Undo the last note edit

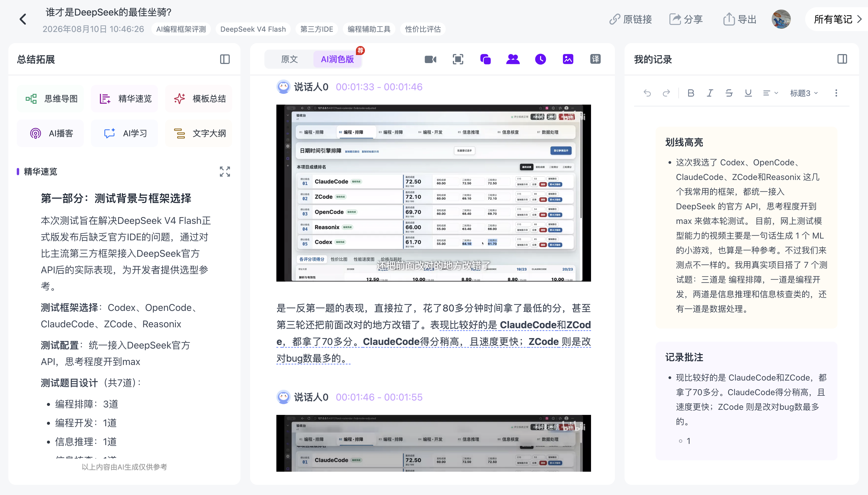(x=647, y=93)
